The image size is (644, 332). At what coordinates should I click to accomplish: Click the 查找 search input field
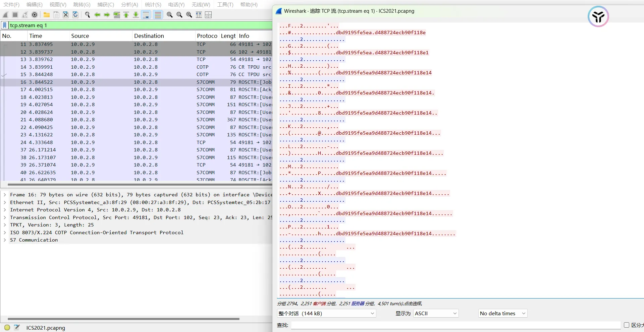[x=455, y=325]
